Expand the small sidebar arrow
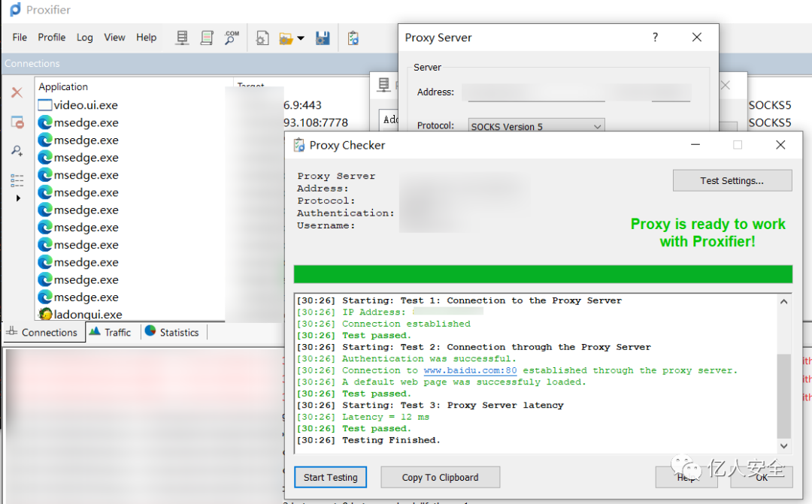 [x=18, y=198]
